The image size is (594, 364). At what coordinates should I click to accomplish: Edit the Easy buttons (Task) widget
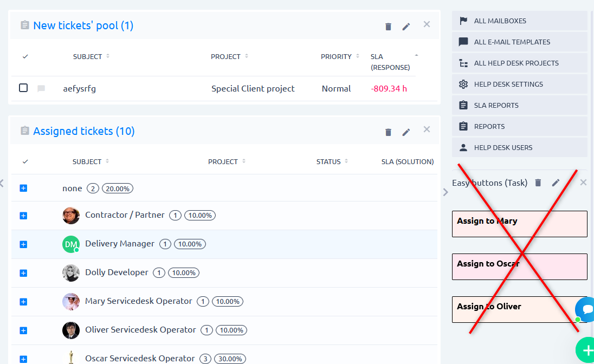556,183
